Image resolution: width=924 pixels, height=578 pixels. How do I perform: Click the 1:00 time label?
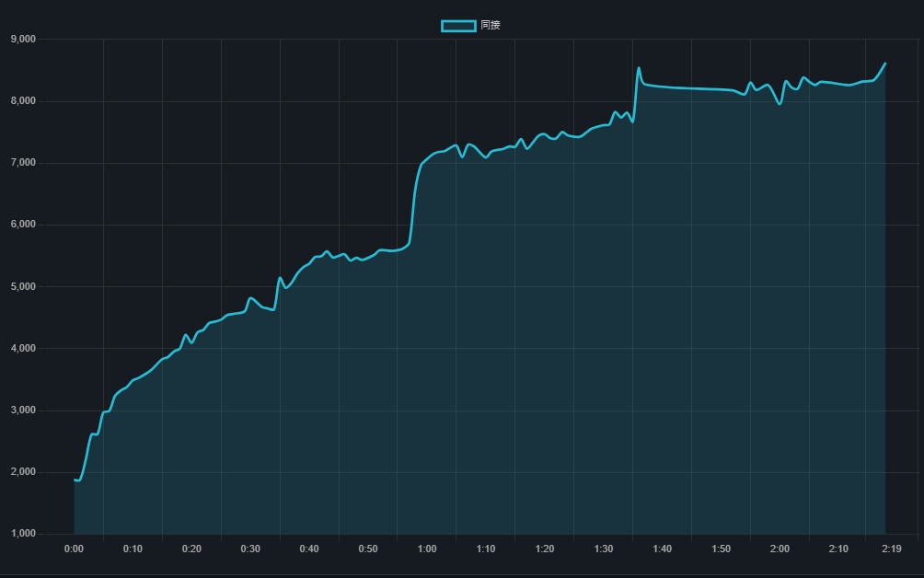pyautogui.click(x=427, y=549)
